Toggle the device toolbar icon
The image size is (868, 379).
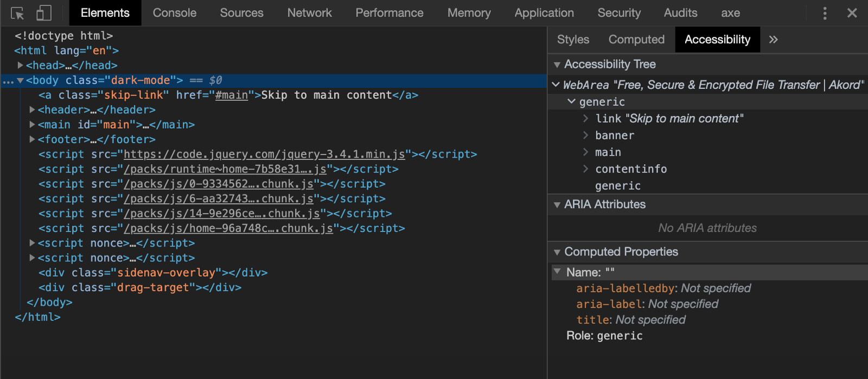(x=43, y=13)
